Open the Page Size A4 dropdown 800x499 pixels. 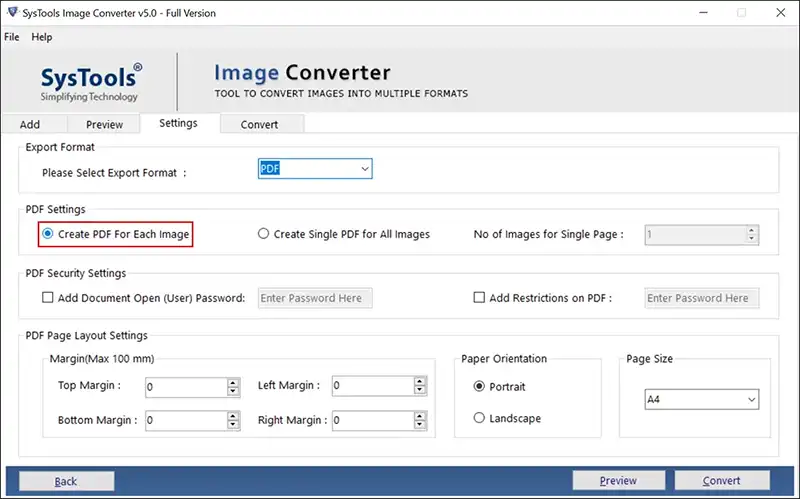click(x=702, y=400)
